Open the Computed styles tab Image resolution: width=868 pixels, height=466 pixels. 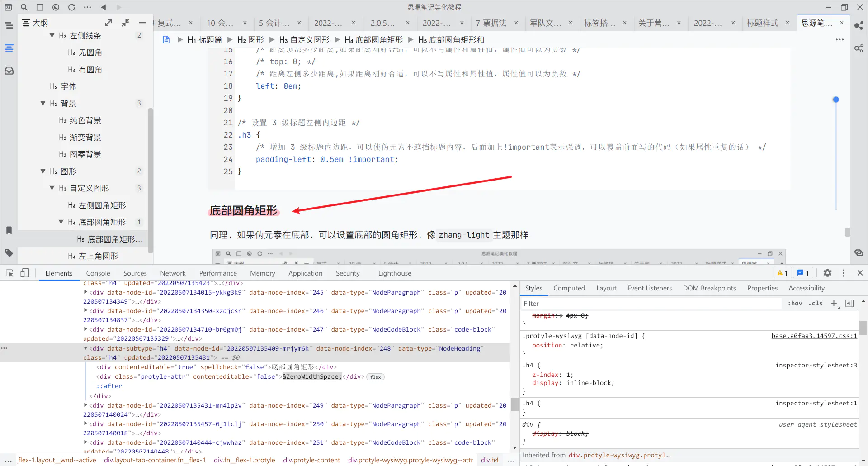[x=569, y=288]
